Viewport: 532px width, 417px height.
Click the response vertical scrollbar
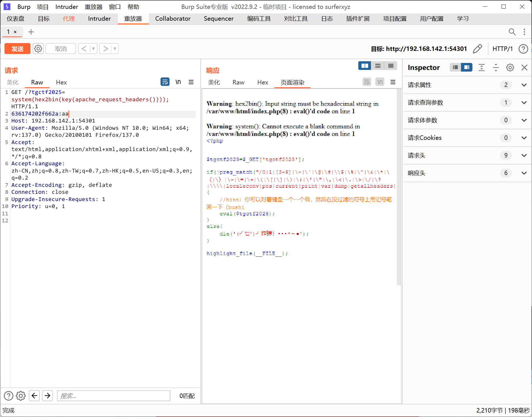[x=399, y=187]
